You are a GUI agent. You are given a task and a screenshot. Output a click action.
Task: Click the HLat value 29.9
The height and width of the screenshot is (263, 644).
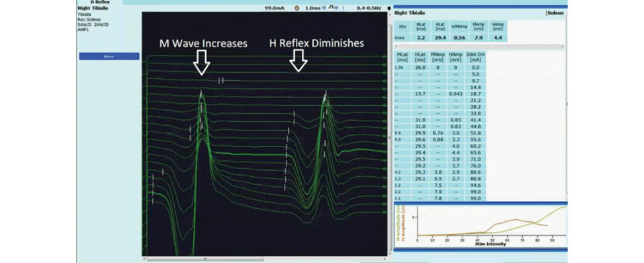coord(420,133)
